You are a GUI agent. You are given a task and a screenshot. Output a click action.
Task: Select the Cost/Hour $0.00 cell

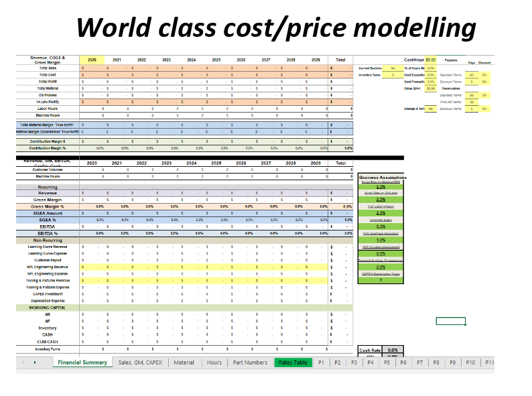pyautogui.click(x=430, y=60)
